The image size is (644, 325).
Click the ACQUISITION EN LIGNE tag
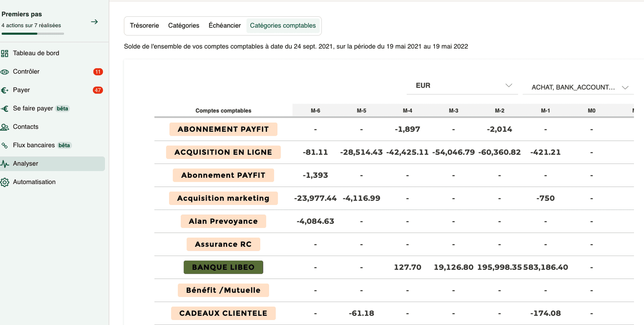[223, 152]
